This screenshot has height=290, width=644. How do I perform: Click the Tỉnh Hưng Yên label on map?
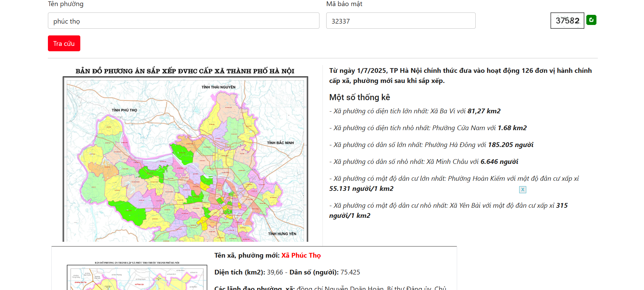click(x=282, y=234)
